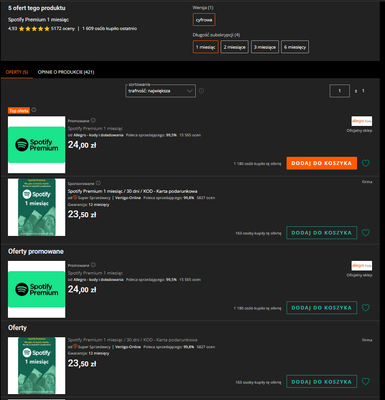
Task: Click the page number input field
Action: [339, 91]
